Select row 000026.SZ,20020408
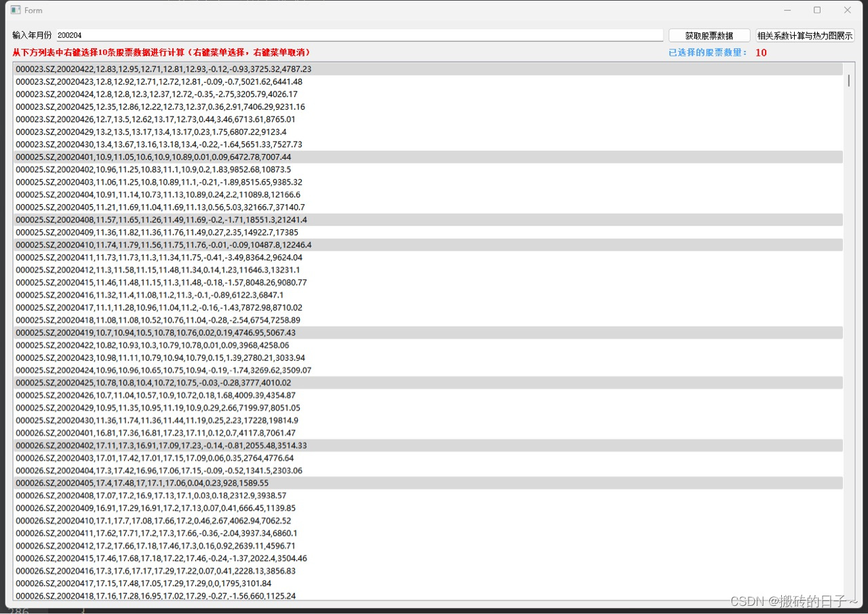This screenshot has width=868, height=614. click(x=428, y=496)
